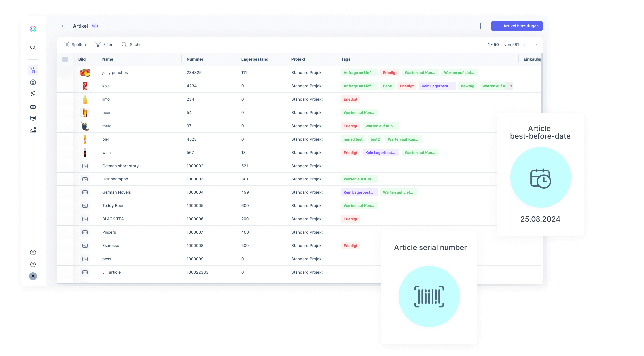644x356 pixels.
Task: Go back with the arrow beside Artikel
Action: tap(62, 26)
